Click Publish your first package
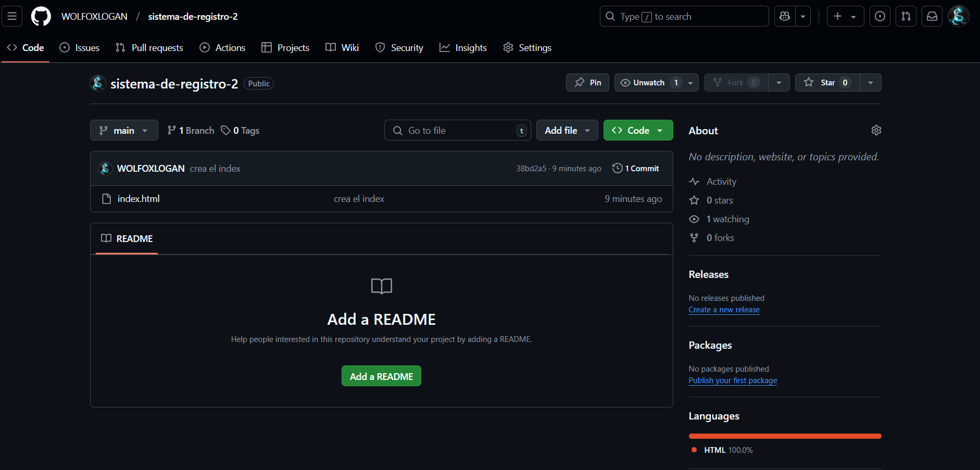Viewport: 980px width, 470px height. (x=733, y=380)
